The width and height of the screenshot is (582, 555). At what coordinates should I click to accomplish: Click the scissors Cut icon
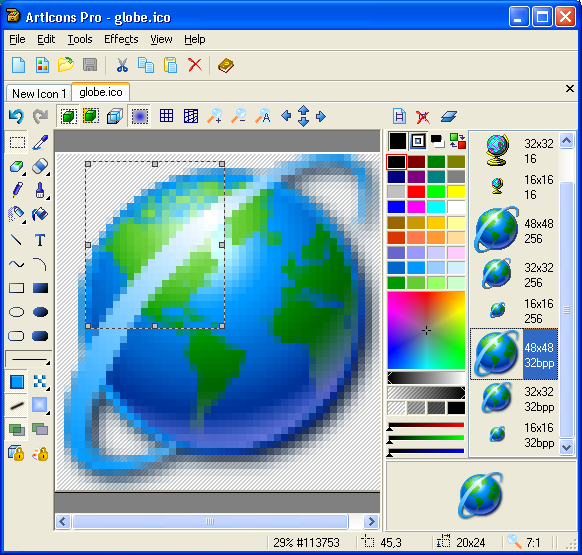coord(122,65)
